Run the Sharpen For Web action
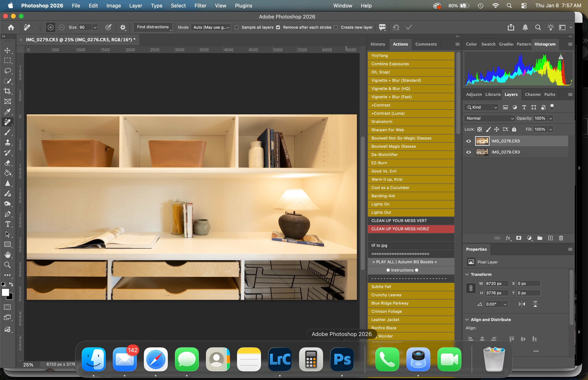This screenshot has height=380, width=588. (411, 130)
